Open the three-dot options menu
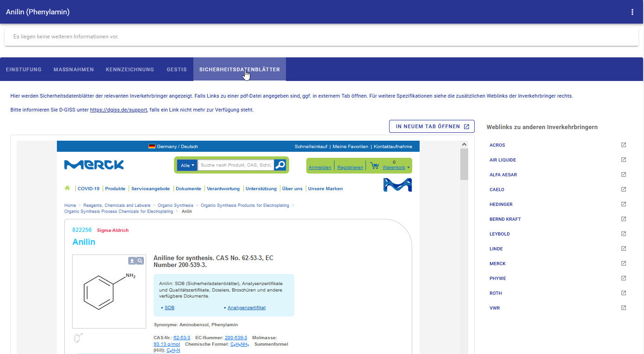 (632, 12)
